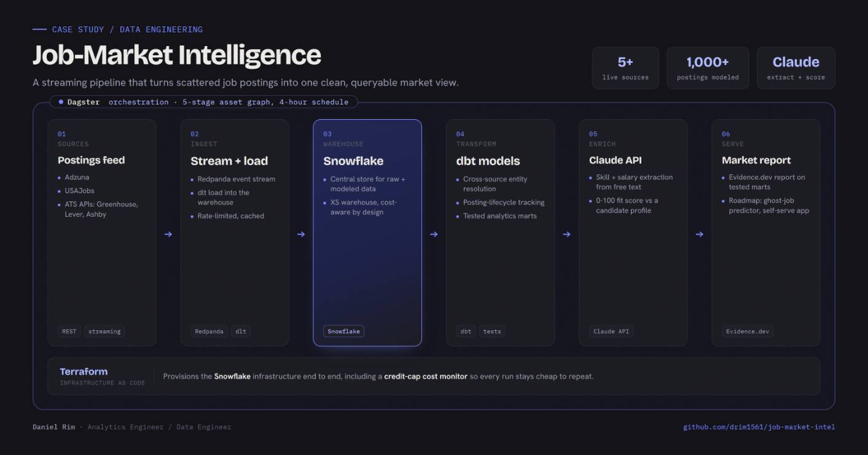The image size is (868, 455).
Task: Click the Terraform heading in the bottom bar
Action: pos(84,371)
